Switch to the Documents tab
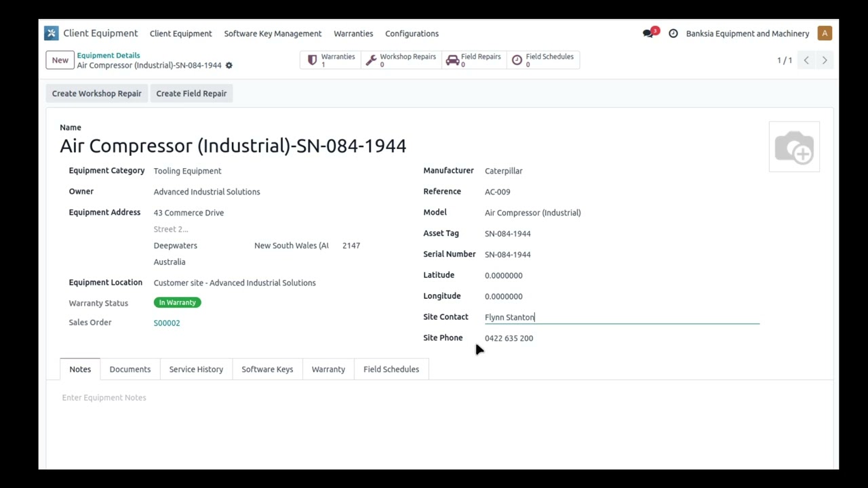This screenshot has height=488, width=868. 130,369
